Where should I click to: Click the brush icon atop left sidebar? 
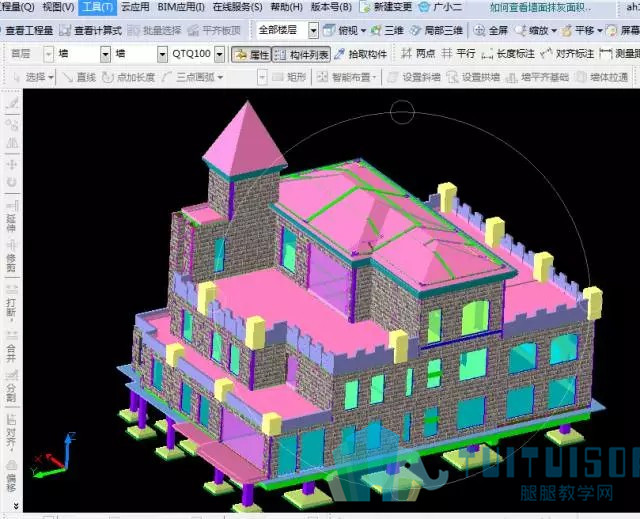tap(12, 104)
